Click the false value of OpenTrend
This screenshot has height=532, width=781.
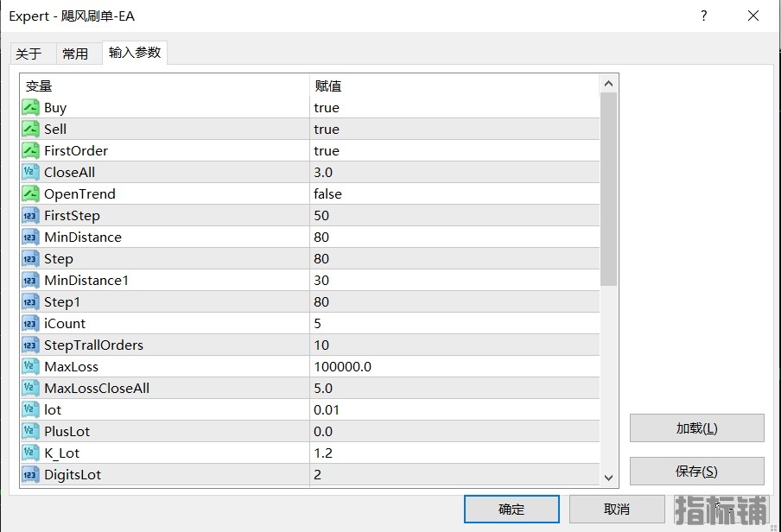coord(328,194)
